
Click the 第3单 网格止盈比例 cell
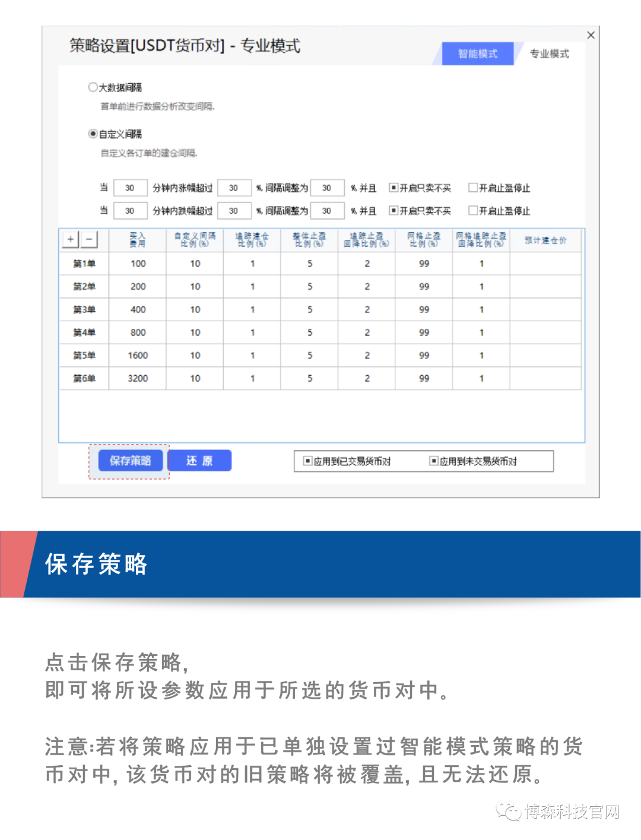(424, 309)
